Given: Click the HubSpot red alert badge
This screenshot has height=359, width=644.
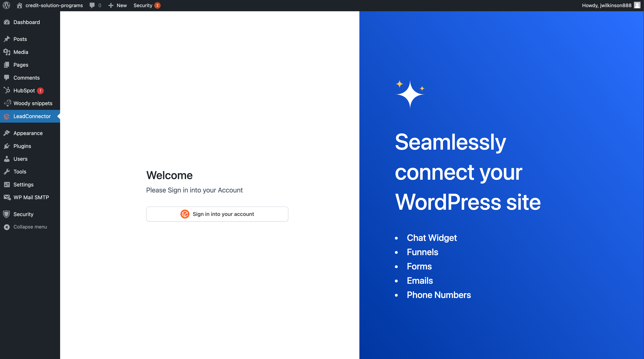Looking at the screenshot, I should 40,91.
